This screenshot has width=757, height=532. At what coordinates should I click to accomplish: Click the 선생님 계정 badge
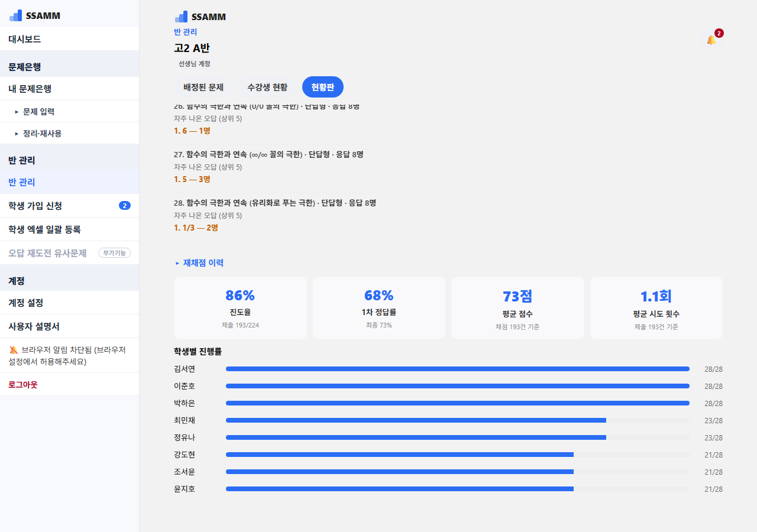click(x=195, y=64)
